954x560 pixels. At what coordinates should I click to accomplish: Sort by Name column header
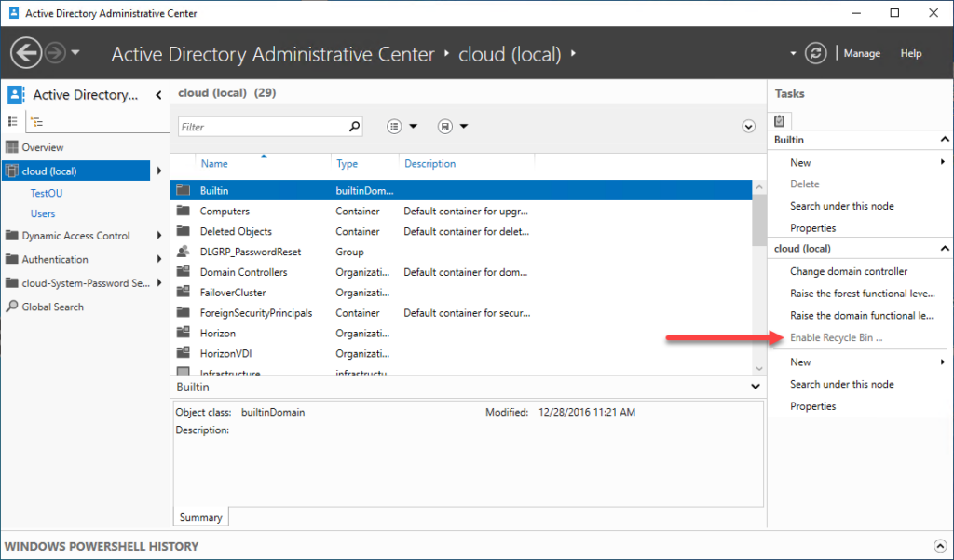tap(214, 164)
